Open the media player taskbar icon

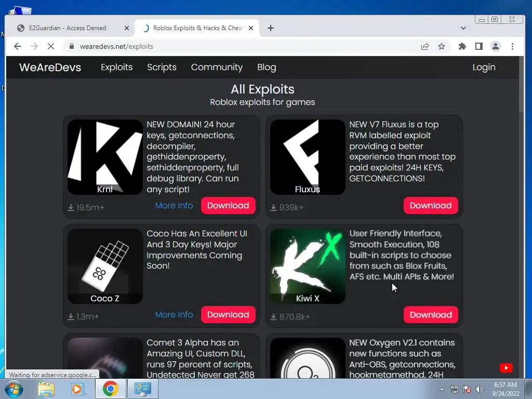(x=78, y=389)
